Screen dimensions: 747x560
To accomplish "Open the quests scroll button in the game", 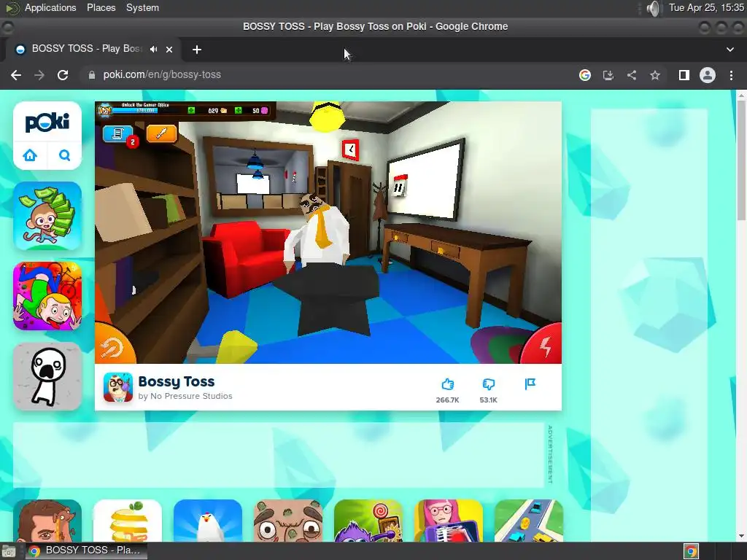I will click(117, 134).
